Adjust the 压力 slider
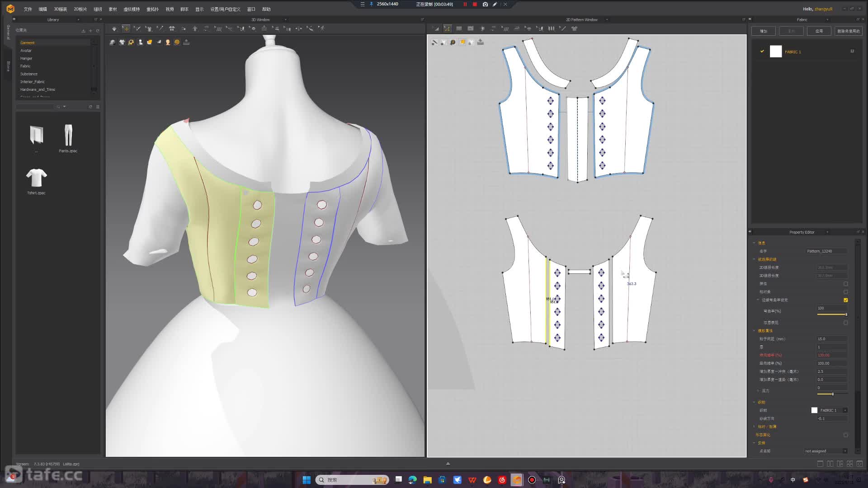The image size is (868, 488). (832, 394)
